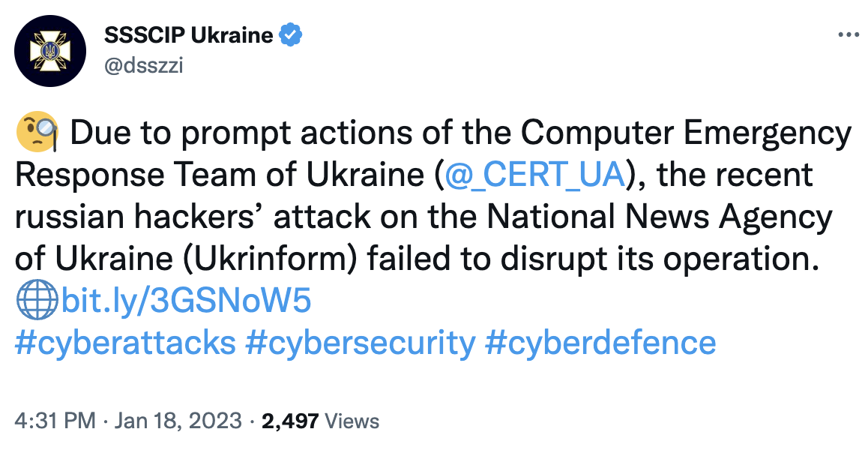Follow the bit.ly/3GSNoW5 link
The image size is (868, 450).
[186, 300]
